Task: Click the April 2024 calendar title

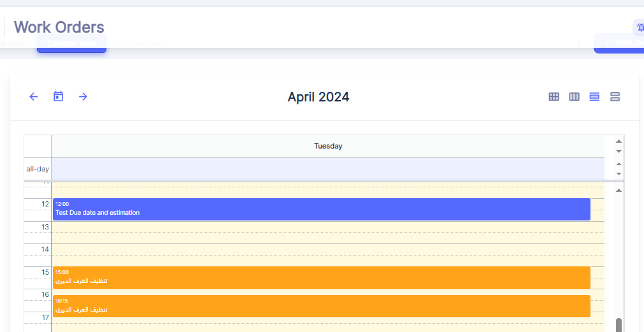Action: coord(318,97)
